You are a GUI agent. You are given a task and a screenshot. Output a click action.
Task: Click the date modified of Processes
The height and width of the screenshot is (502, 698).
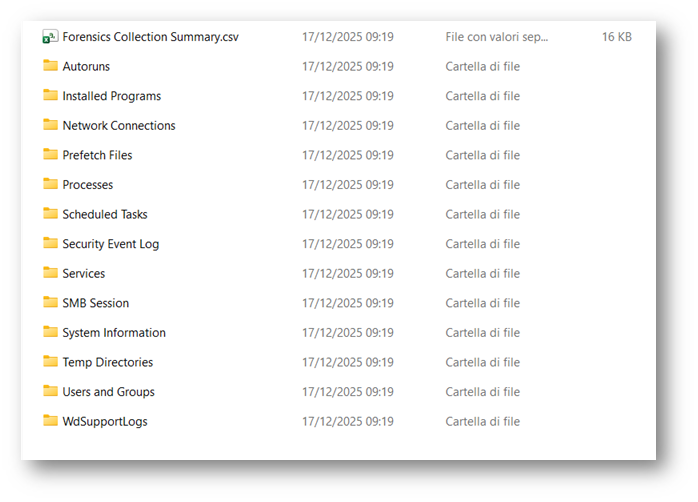click(x=348, y=185)
